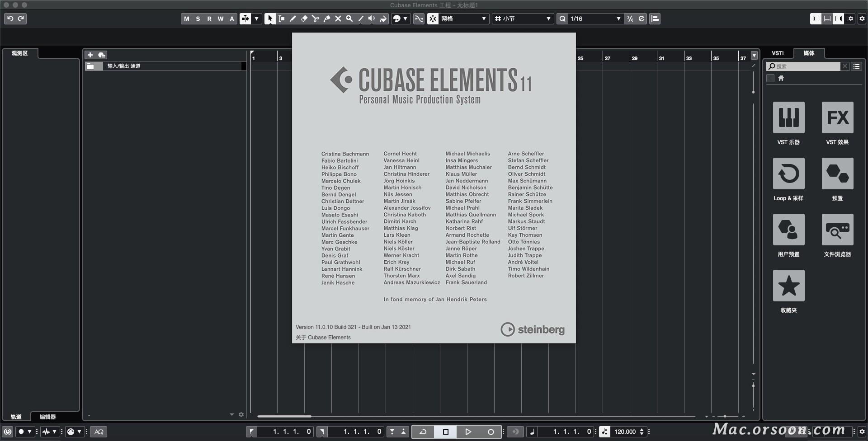
Task: Select the Glue tool
Action: coord(326,19)
